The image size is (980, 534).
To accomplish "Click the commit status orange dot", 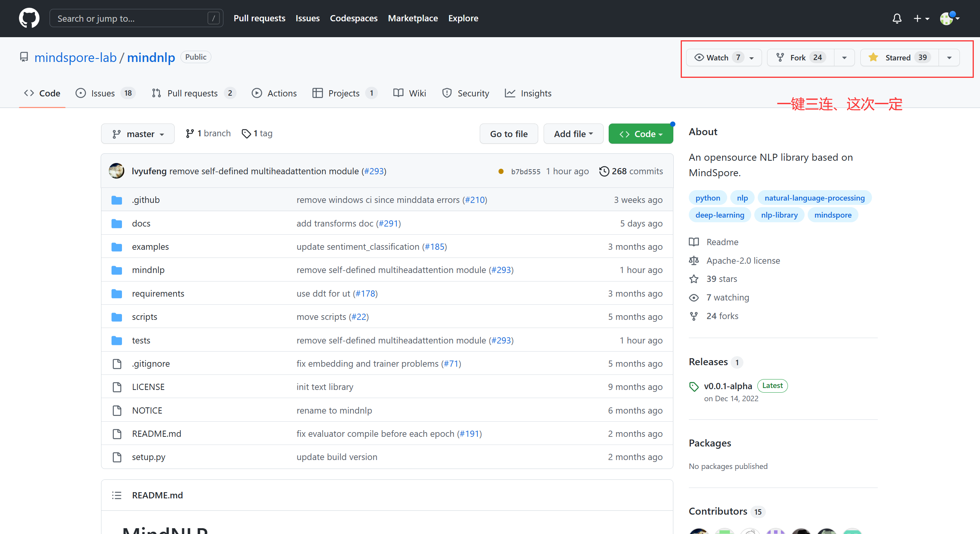I will coord(501,172).
